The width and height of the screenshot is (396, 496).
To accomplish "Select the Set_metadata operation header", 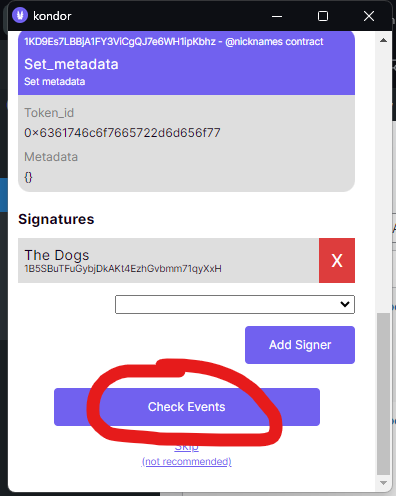I will click(x=186, y=63).
